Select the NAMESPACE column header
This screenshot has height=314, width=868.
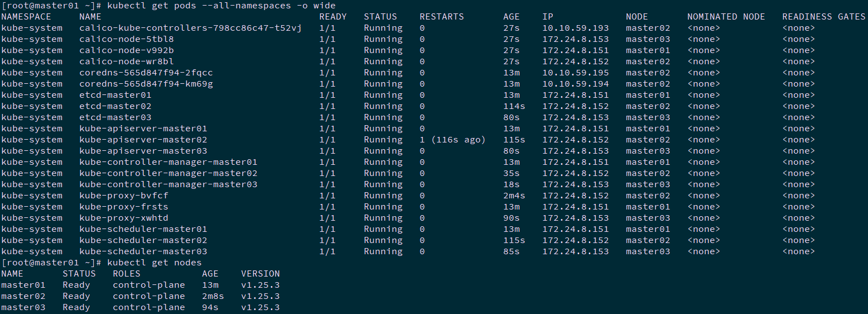pyautogui.click(x=26, y=17)
